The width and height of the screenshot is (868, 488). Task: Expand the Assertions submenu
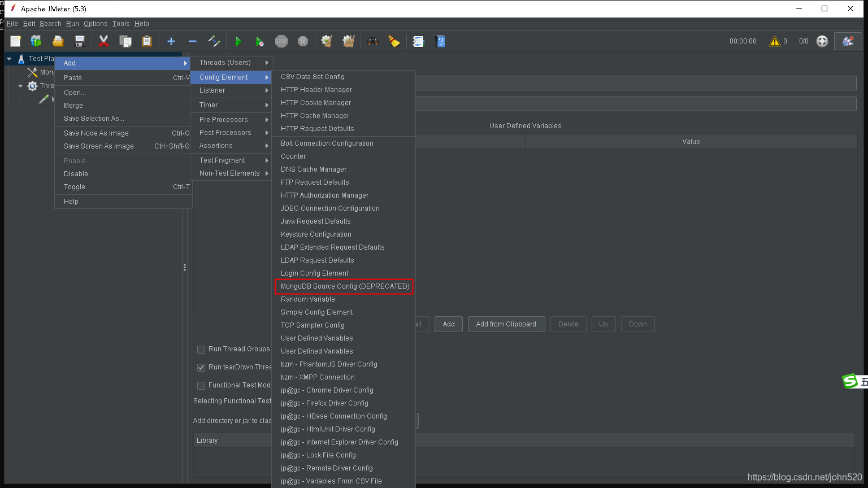(x=232, y=146)
